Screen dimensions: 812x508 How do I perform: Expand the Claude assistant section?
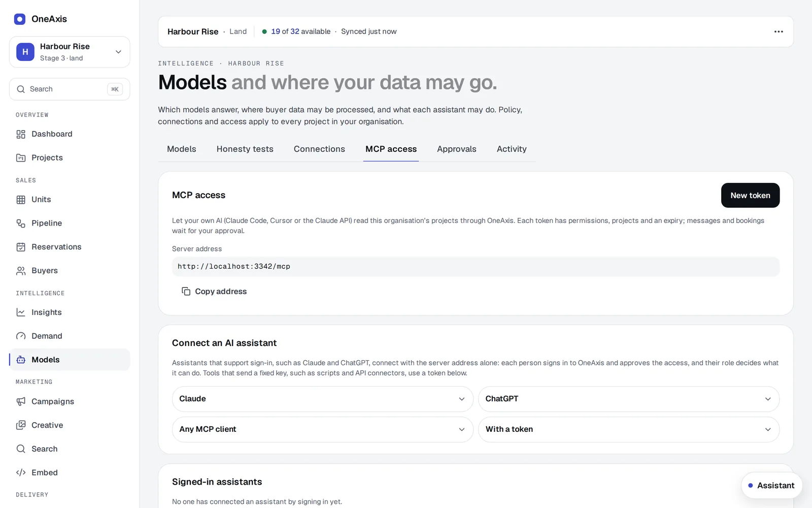click(x=322, y=399)
